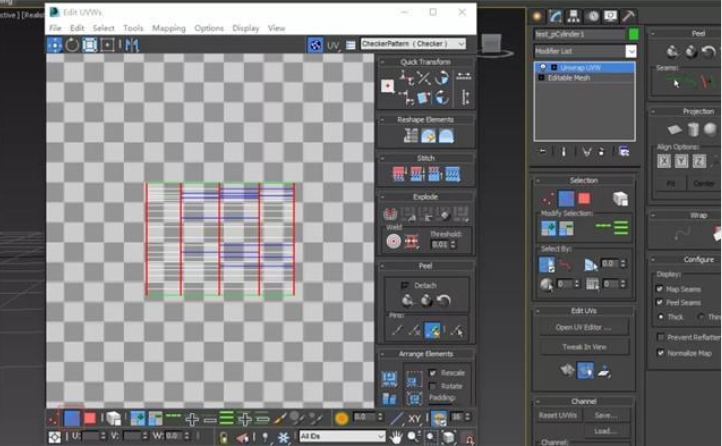Viewport: 722px width, 446px height.
Task: Toggle the lock selection padlock icon
Action: pos(223,437)
